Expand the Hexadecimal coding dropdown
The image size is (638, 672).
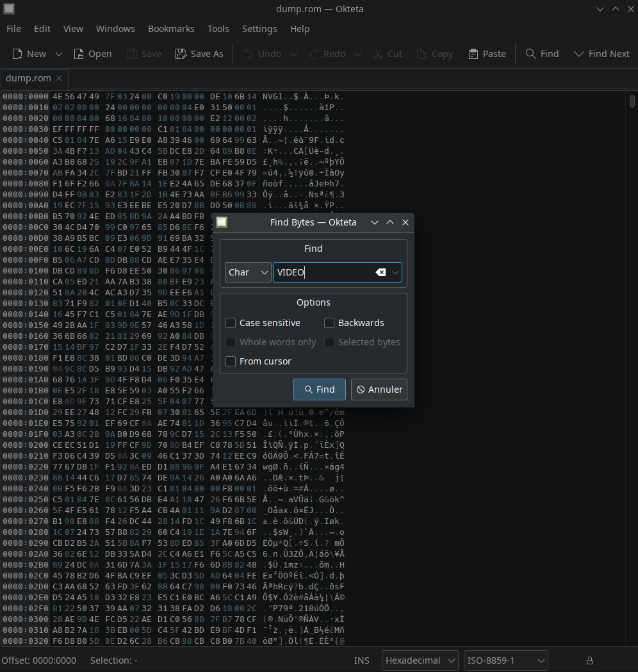420,660
